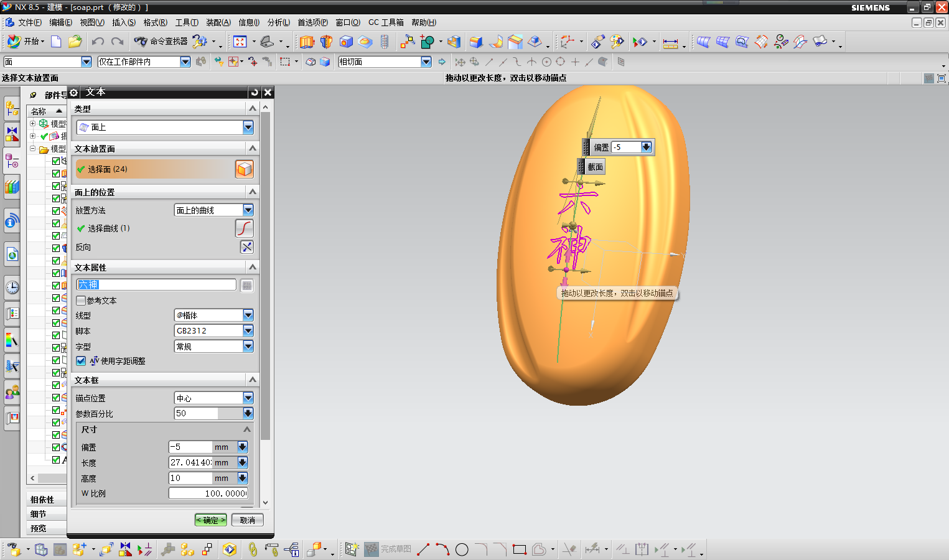Click the Extrude feature icon

(x=306, y=42)
